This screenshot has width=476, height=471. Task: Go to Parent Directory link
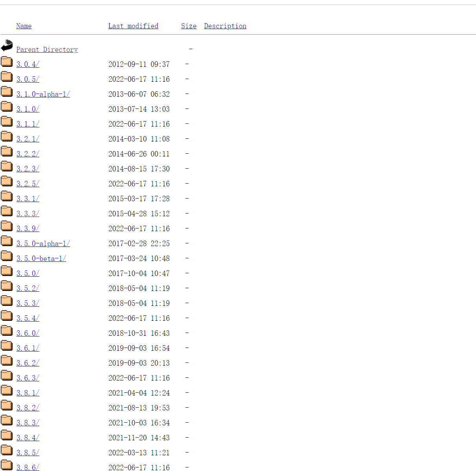[47, 50]
